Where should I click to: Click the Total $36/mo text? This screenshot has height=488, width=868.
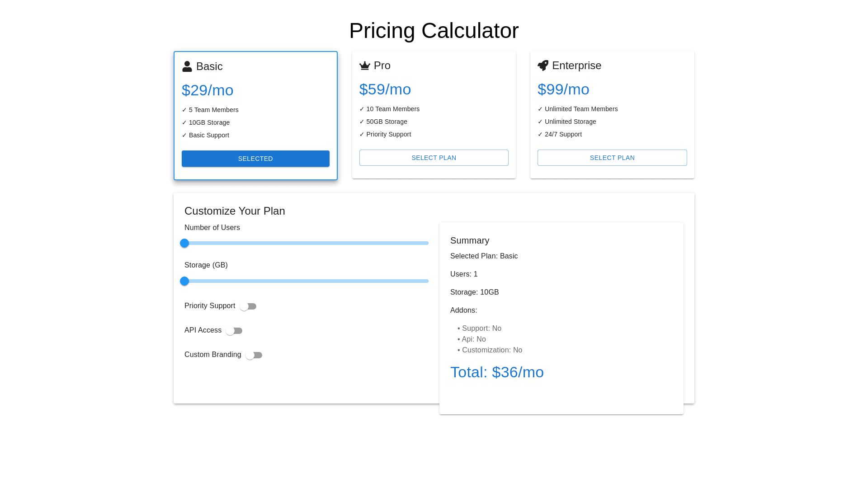(x=497, y=372)
